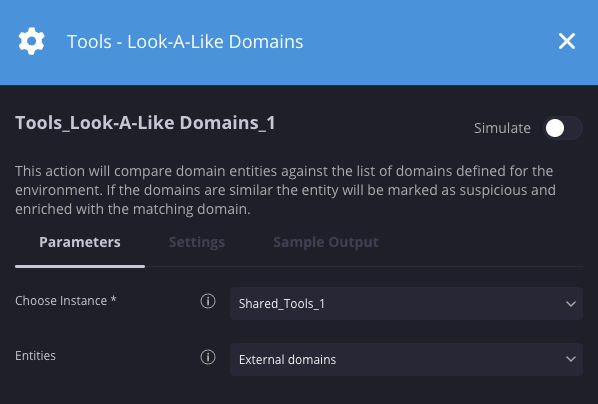
Task: Expand the chevron arrow on Entities field
Action: (x=571, y=359)
